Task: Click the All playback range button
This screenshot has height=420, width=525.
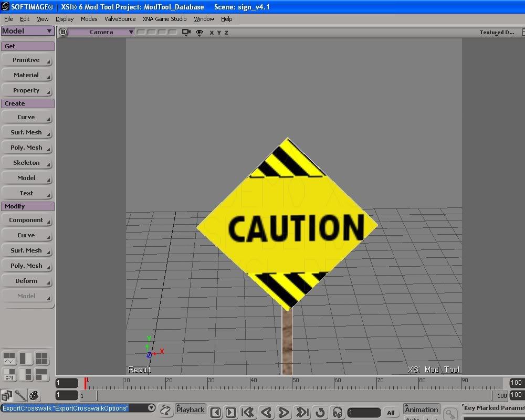Action: coord(391,413)
